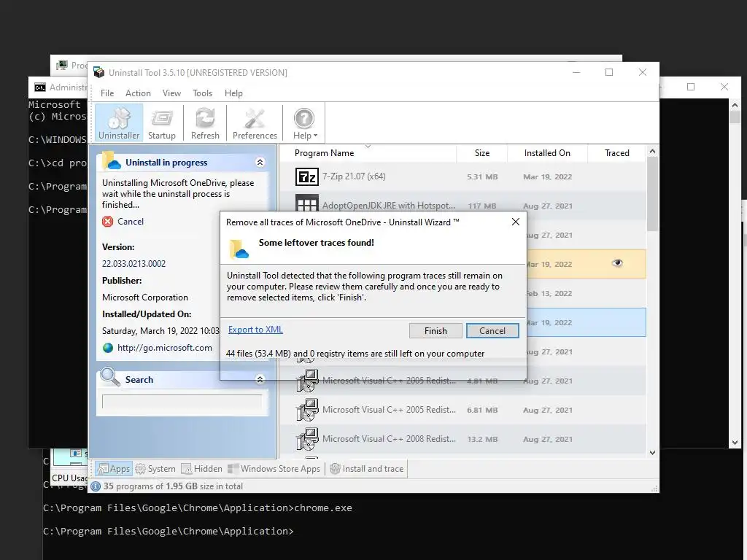Click the System tab gear icon

141,469
